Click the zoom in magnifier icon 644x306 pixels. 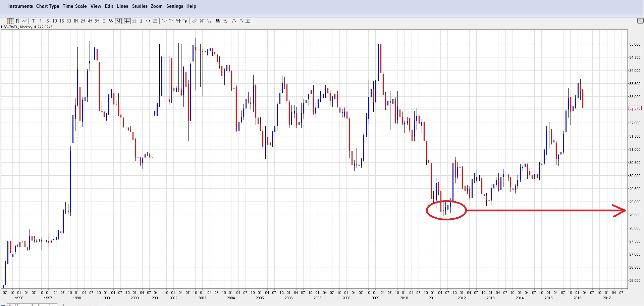tap(234, 21)
